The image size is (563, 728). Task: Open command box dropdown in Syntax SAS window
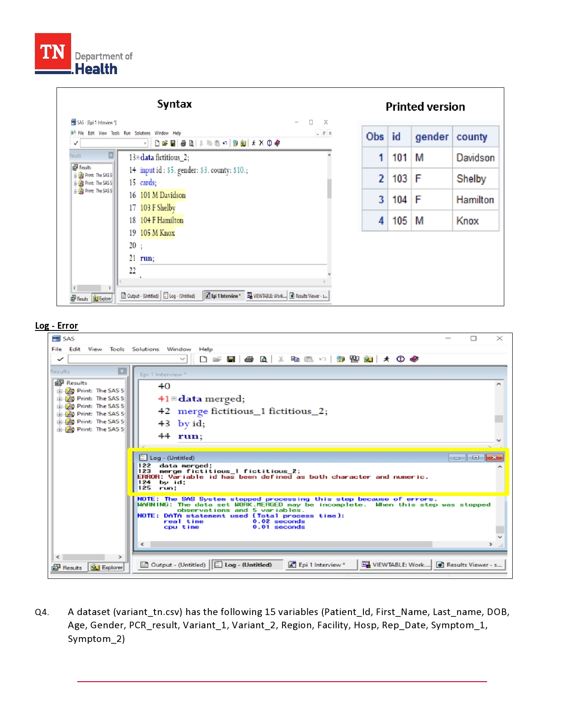pyautogui.click(x=145, y=143)
